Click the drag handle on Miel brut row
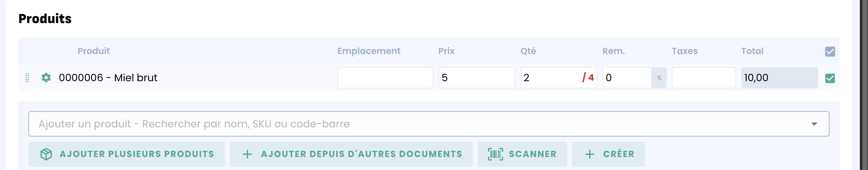The width and height of the screenshot is (868, 170). point(27,78)
